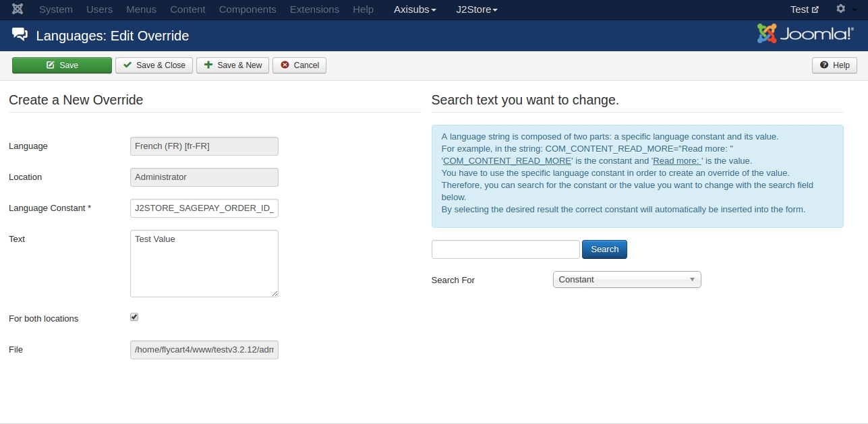Expand the Search For Constant dropdown
868x424 pixels.
coord(627,280)
